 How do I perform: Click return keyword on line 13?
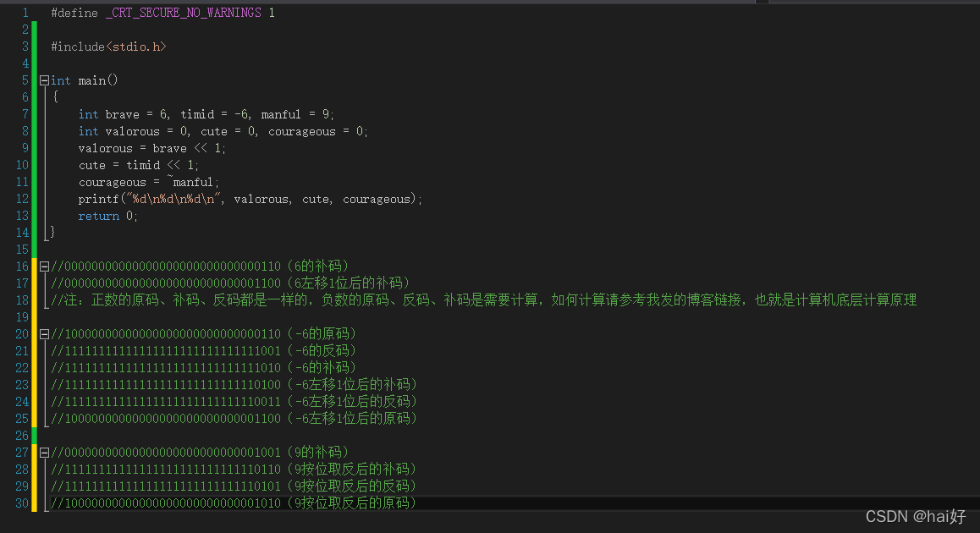coord(99,216)
